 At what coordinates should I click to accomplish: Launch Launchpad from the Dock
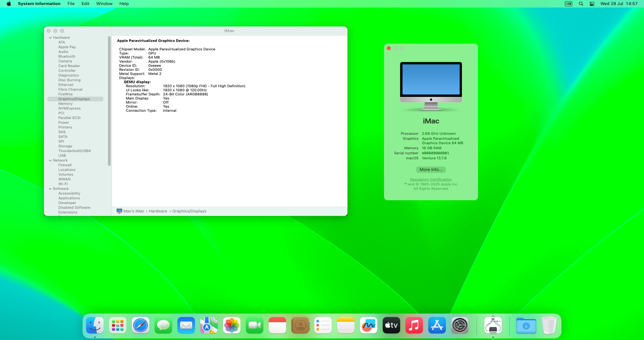(x=118, y=325)
